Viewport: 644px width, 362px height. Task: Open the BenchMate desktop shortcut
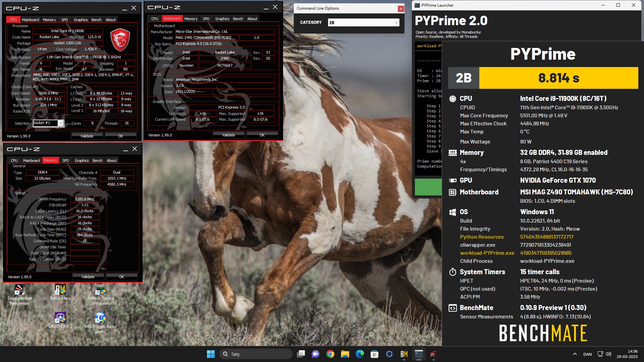pyautogui.click(x=60, y=292)
